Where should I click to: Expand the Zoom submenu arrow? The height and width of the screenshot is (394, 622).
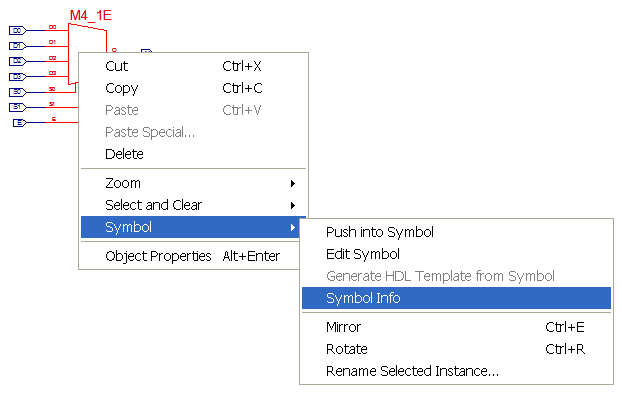pyautogui.click(x=293, y=183)
